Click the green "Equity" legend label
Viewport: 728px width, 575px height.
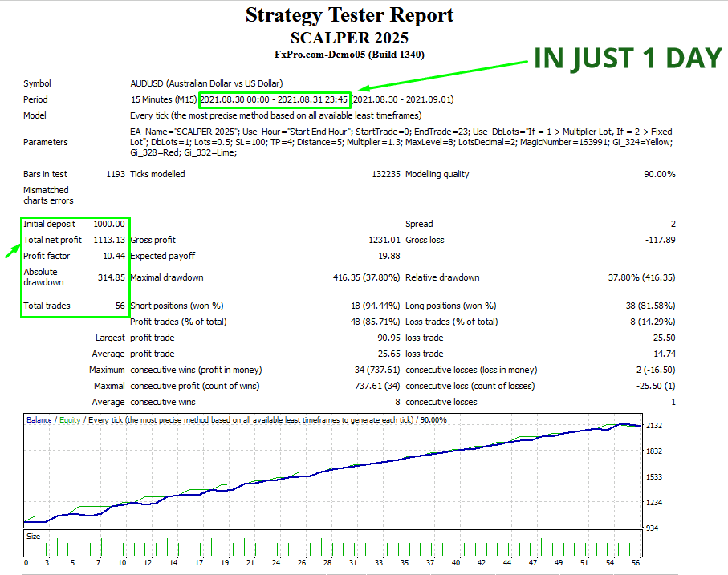coord(69,419)
